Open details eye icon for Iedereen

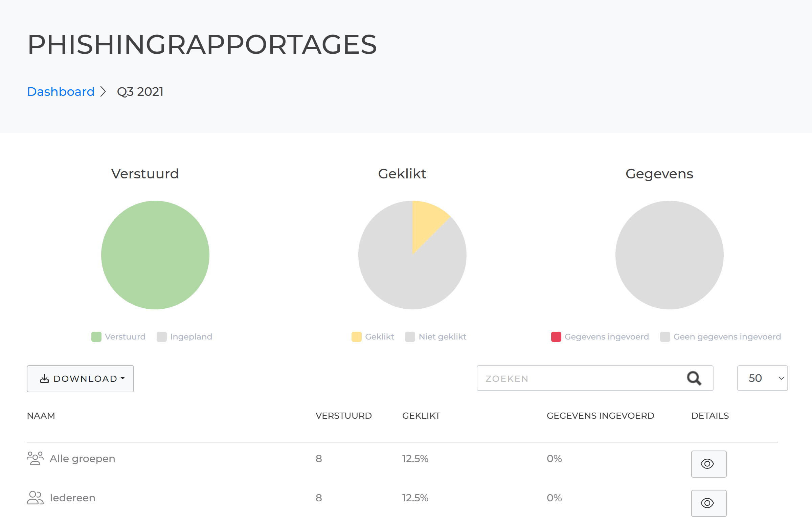tap(708, 503)
